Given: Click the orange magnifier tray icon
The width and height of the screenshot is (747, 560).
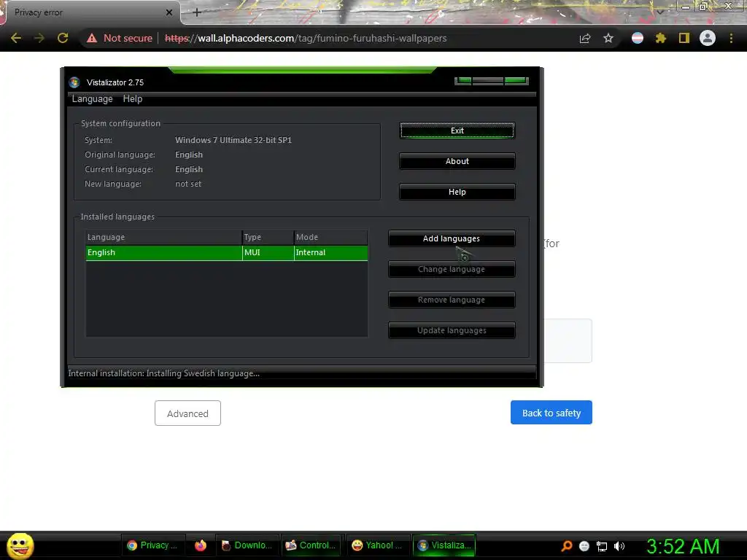Looking at the screenshot, I should click(566, 546).
